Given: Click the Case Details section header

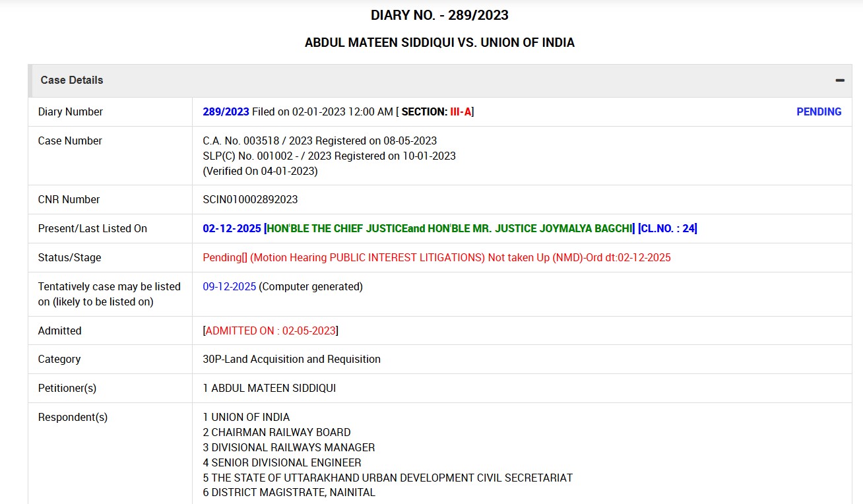Looking at the screenshot, I should click(72, 80).
